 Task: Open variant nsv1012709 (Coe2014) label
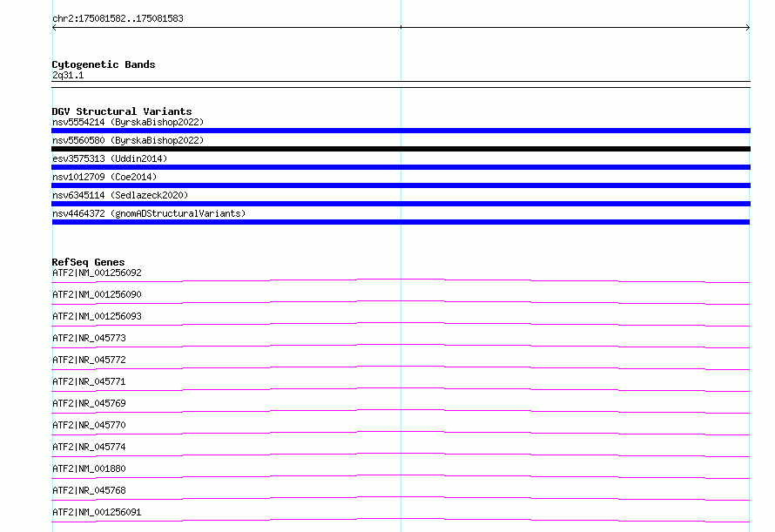pos(104,177)
